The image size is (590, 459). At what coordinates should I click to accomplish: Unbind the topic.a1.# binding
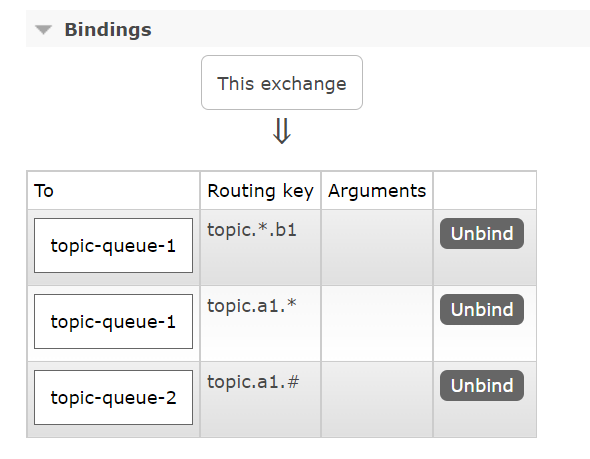point(482,386)
